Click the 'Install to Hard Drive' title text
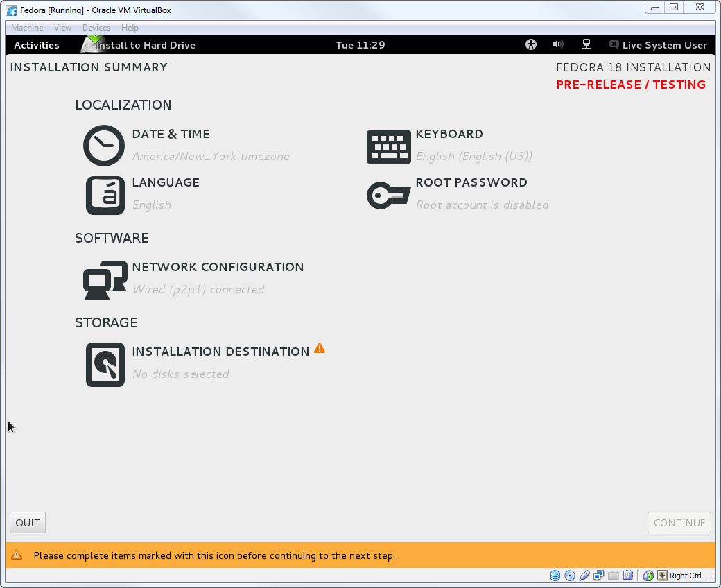Viewport: 721px width, 588px height. (146, 45)
